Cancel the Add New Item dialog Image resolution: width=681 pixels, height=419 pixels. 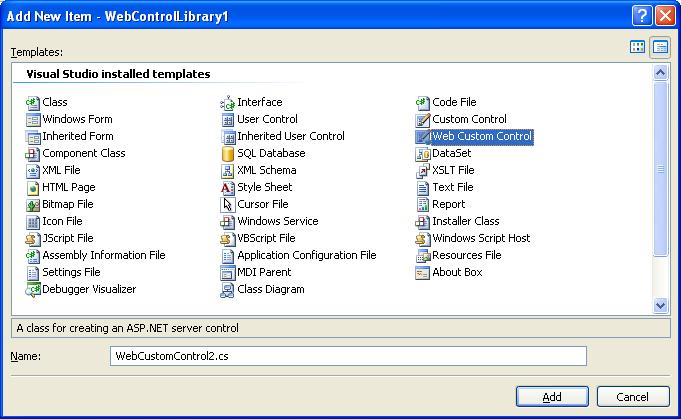633,396
